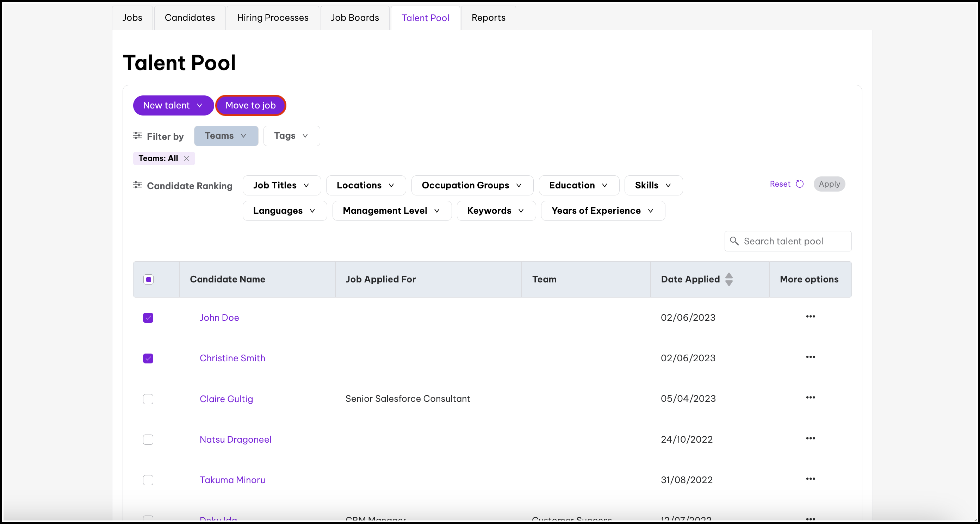Open more options for John Doe
The width and height of the screenshot is (980, 524).
tap(810, 316)
